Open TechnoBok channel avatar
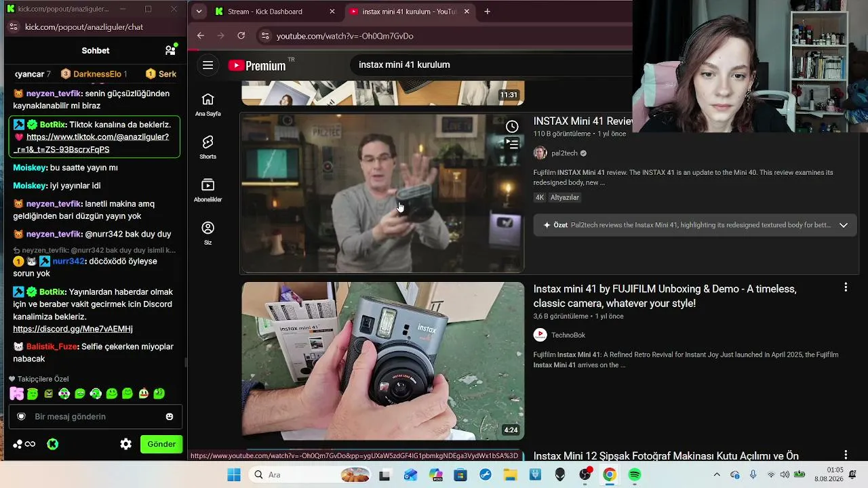The width and height of the screenshot is (868, 488). 540,335
